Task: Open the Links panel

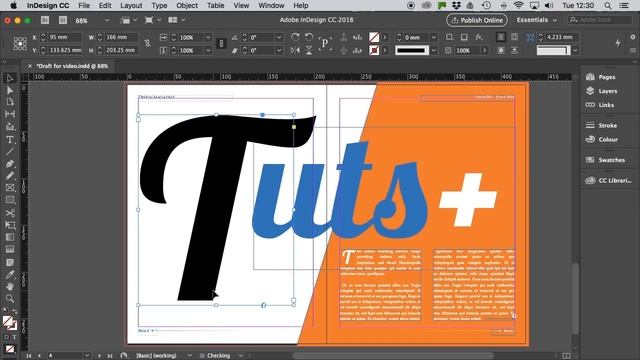Action: click(600, 105)
